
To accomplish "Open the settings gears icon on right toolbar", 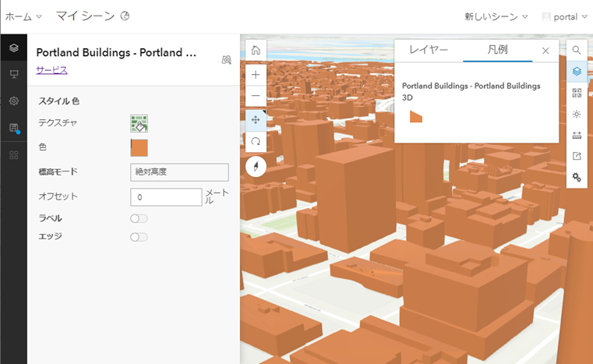I will pyautogui.click(x=577, y=177).
